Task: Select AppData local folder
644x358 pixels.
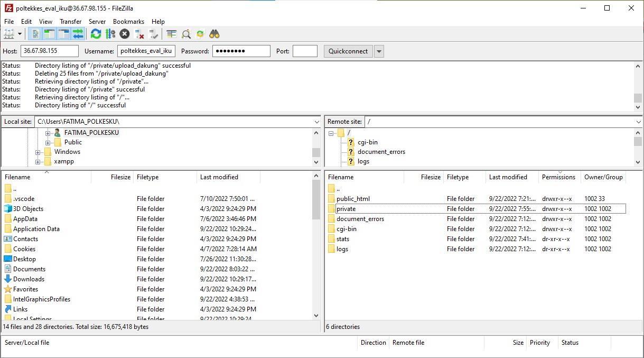Action: [x=25, y=219]
